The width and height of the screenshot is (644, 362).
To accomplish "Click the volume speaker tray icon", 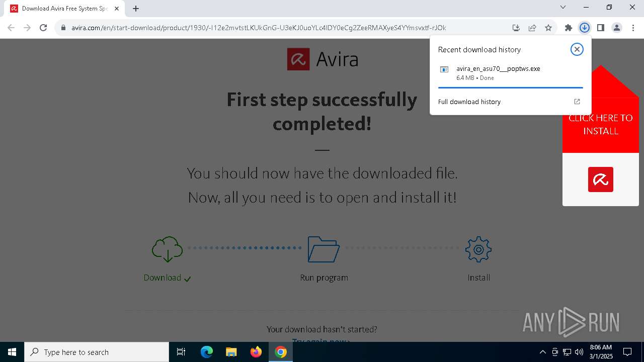I will coord(579,352).
